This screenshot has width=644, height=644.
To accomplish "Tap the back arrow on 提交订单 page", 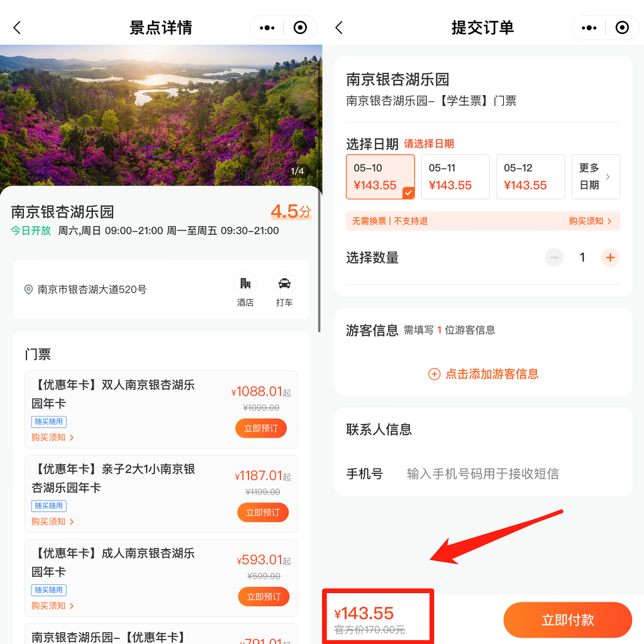I will tap(338, 27).
